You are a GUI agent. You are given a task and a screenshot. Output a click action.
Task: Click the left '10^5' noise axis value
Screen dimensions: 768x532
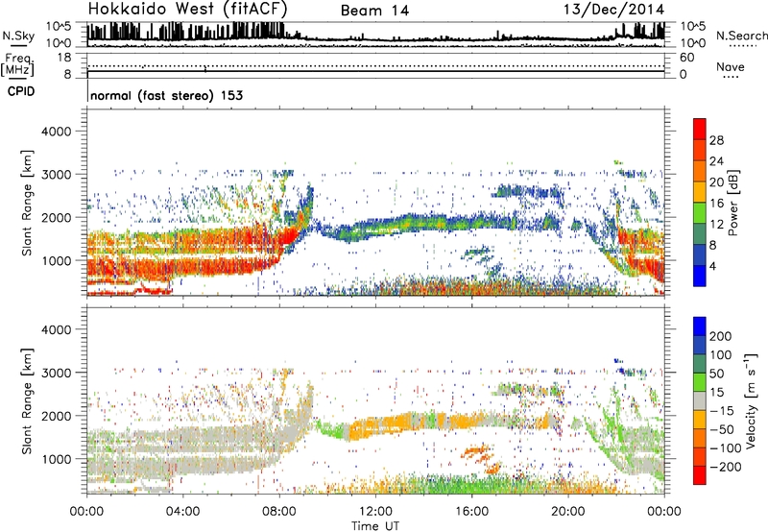point(59,26)
